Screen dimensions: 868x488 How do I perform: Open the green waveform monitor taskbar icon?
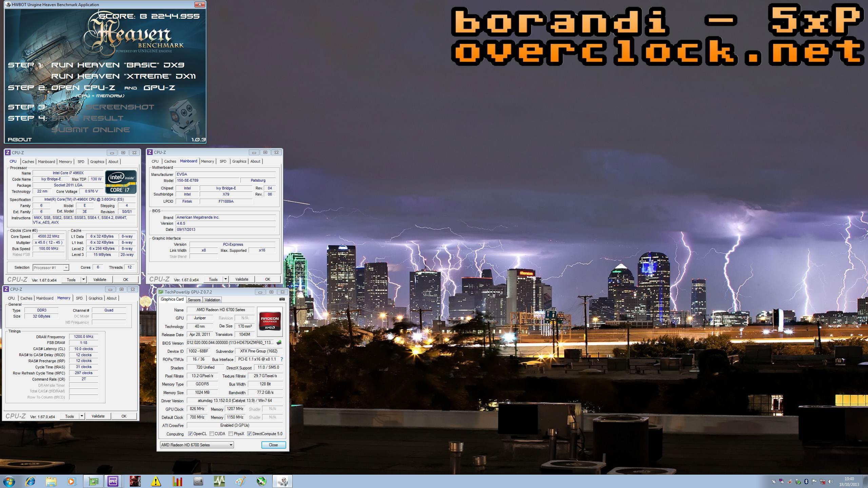[x=219, y=481]
